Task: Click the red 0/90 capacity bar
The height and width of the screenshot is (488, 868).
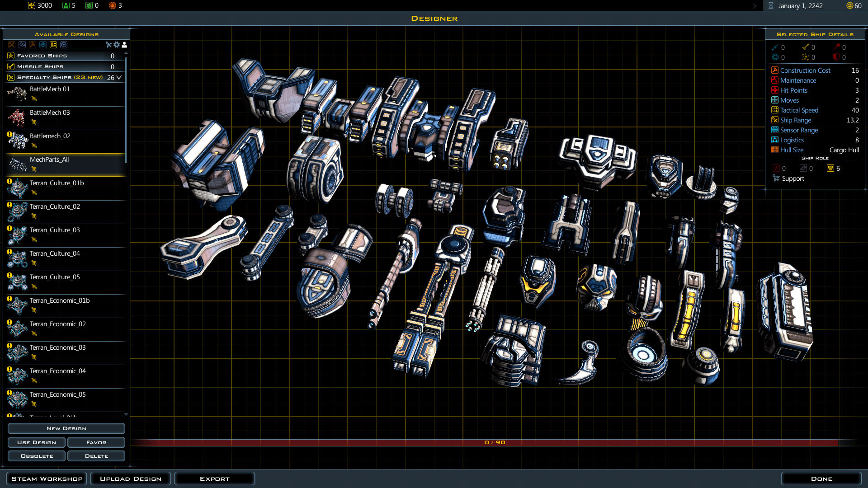Action: pyautogui.click(x=495, y=443)
